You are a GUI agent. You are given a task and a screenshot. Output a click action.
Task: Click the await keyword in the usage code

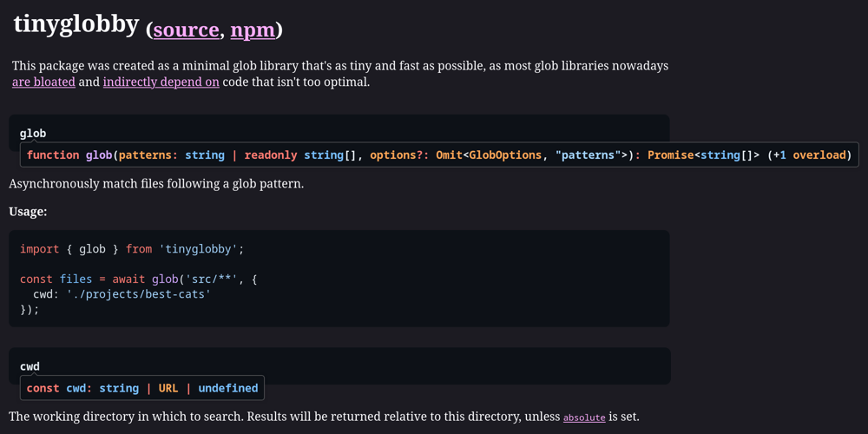pos(129,279)
